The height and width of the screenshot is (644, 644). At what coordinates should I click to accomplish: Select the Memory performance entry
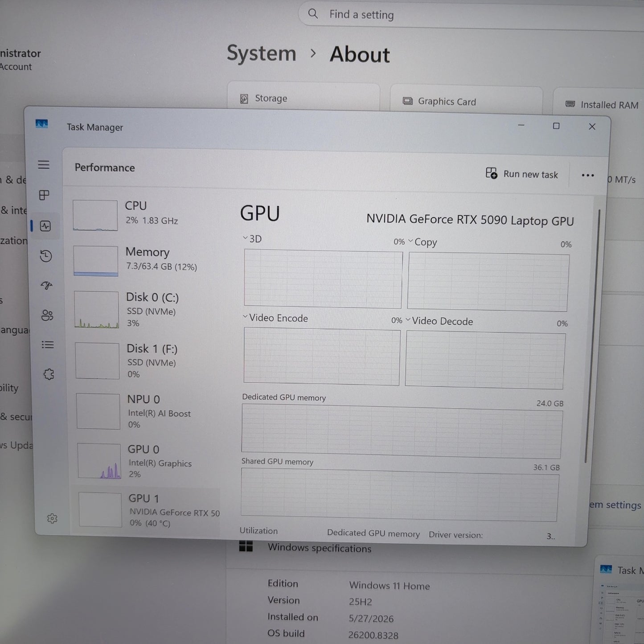pyautogui.click(x=145, y=261)
